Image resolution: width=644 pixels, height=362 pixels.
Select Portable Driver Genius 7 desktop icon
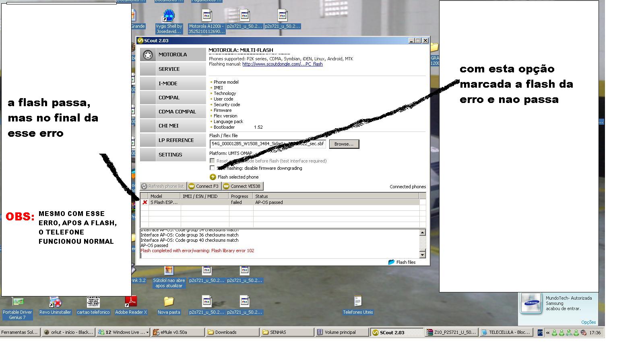pos(17,308)
